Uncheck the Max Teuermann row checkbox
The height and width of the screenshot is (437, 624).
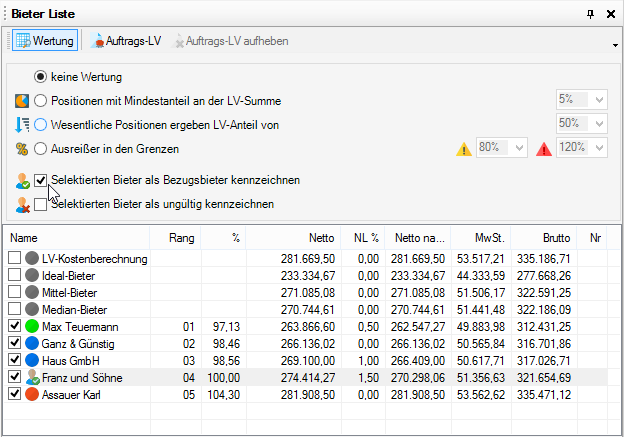click(x=15, y=326)
